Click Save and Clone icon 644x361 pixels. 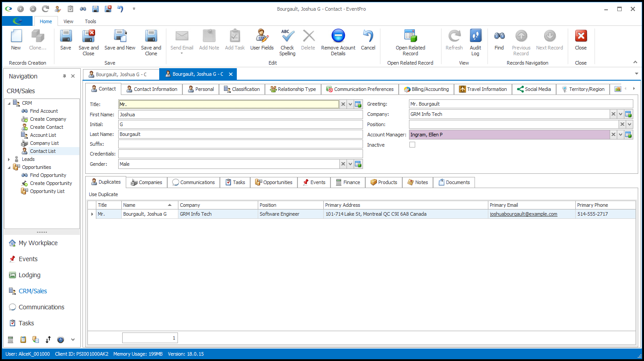[151, 37]
